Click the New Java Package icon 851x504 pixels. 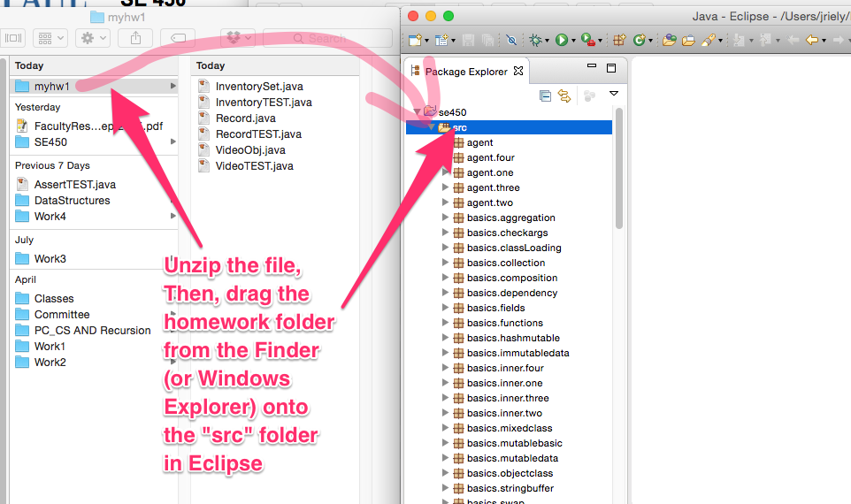coord(619,40)
